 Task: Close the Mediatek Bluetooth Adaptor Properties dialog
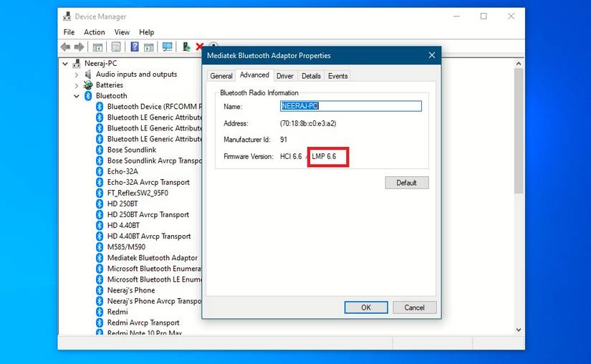click(x=432, y=55)
